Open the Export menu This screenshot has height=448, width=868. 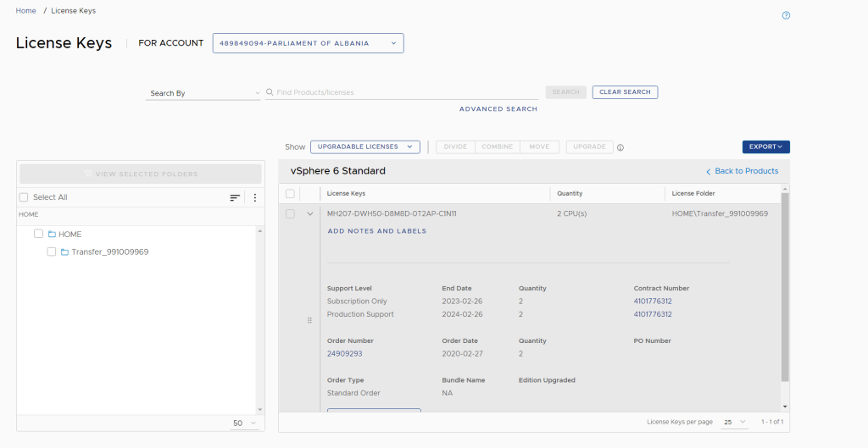765,147
